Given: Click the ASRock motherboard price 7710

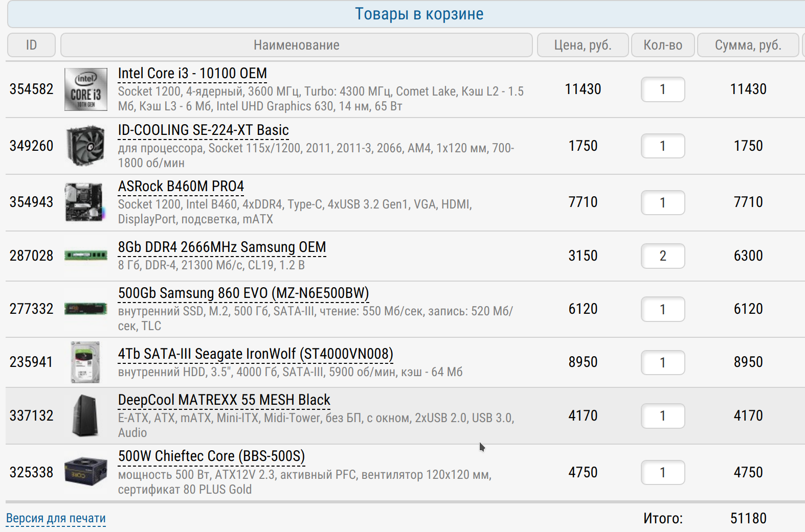Looking at the screenshot, I should click(x=583, y=202).
